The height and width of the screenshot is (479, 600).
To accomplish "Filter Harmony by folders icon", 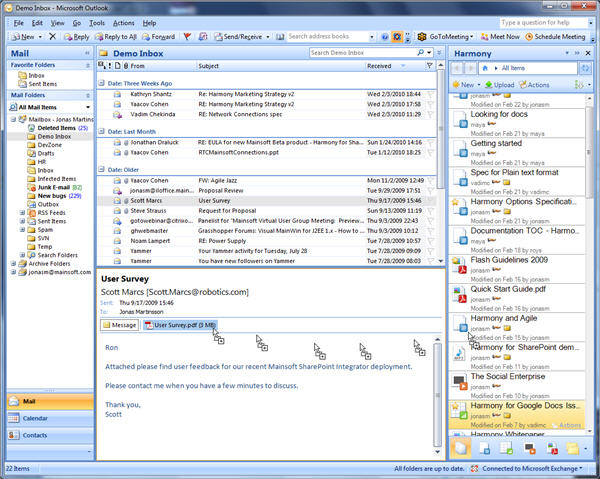I will (x=573, y=448).
